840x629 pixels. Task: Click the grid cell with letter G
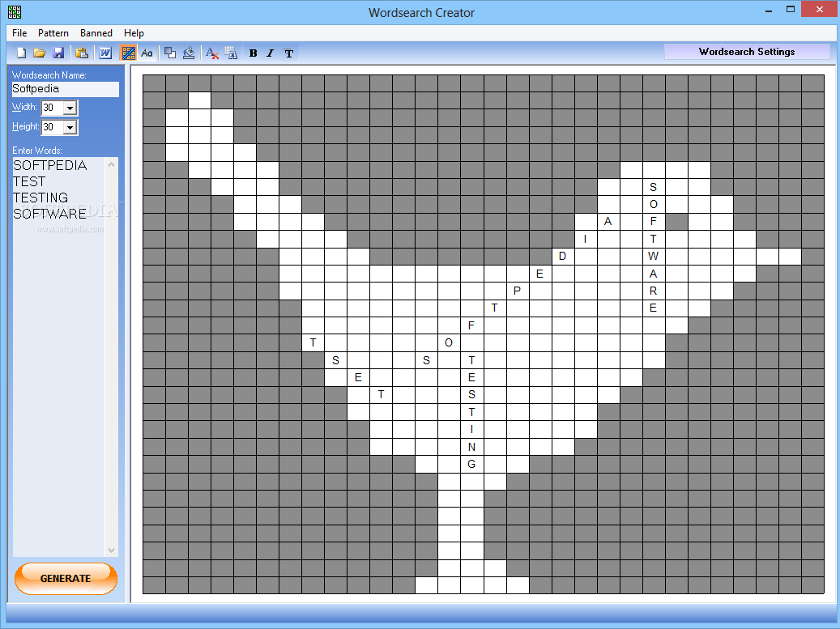pyautogui.click(x=472, y=464)
